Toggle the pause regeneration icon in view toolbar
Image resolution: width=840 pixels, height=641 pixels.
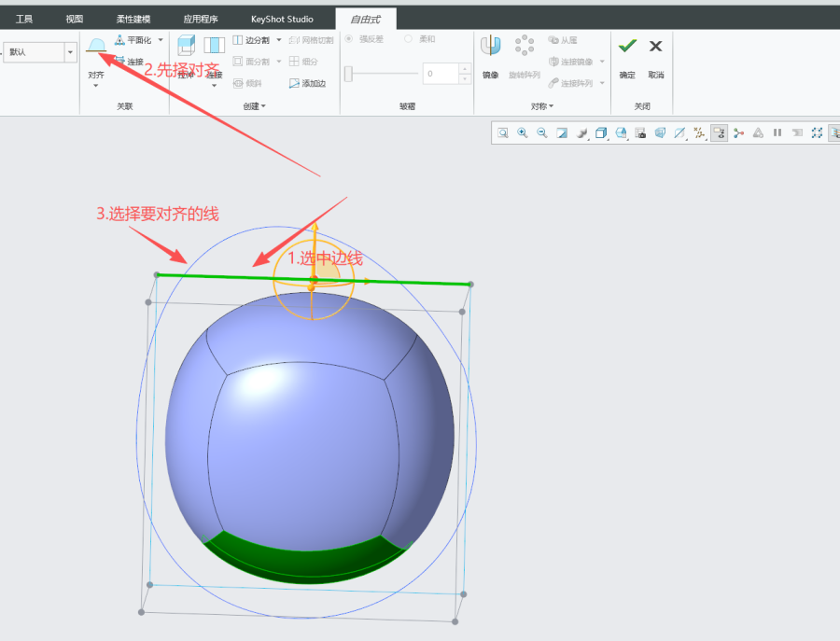(x=777, y=133)
